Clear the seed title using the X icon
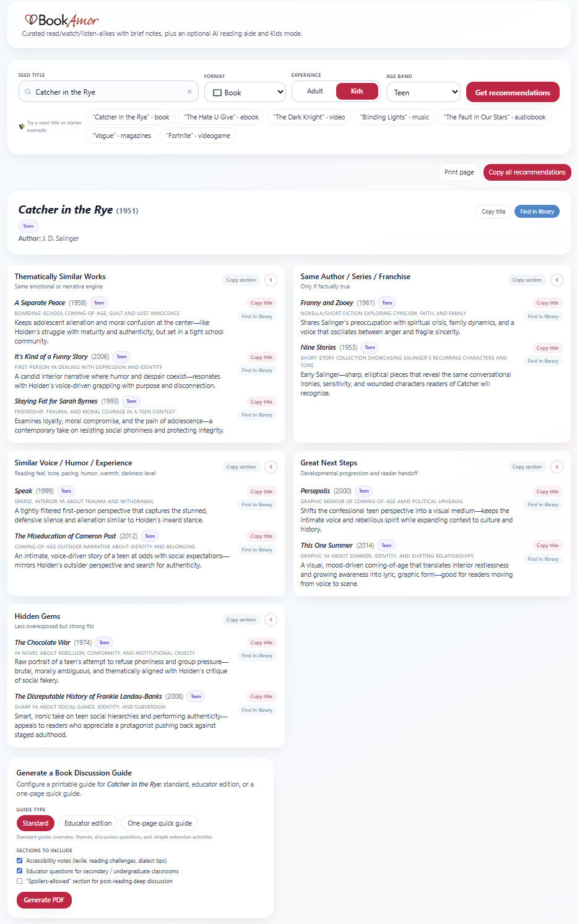 [x=189, y=92]
